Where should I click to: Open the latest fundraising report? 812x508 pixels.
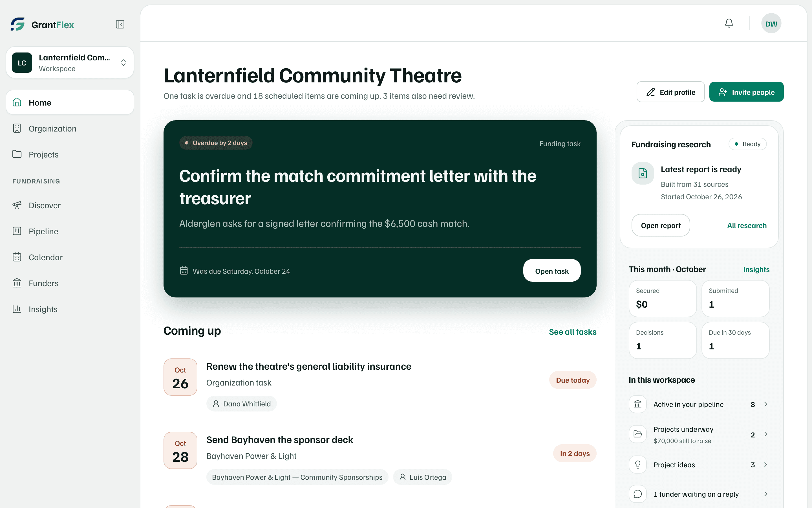tap(660, 225)
